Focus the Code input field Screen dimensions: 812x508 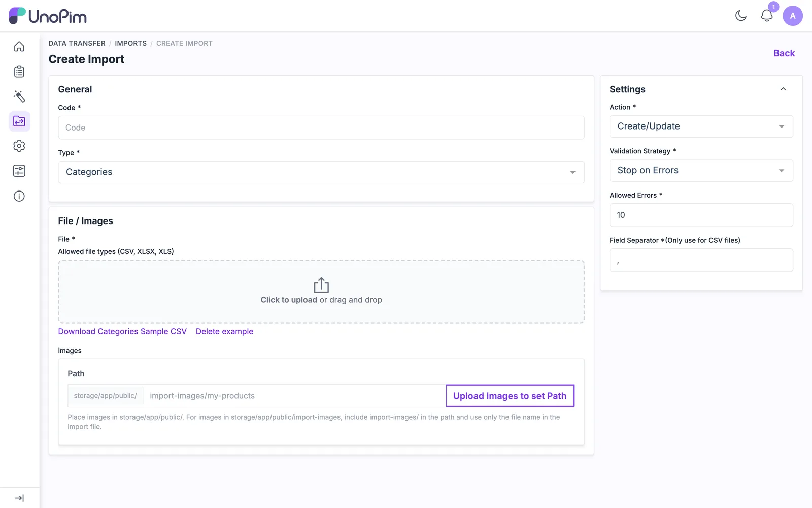321,128
